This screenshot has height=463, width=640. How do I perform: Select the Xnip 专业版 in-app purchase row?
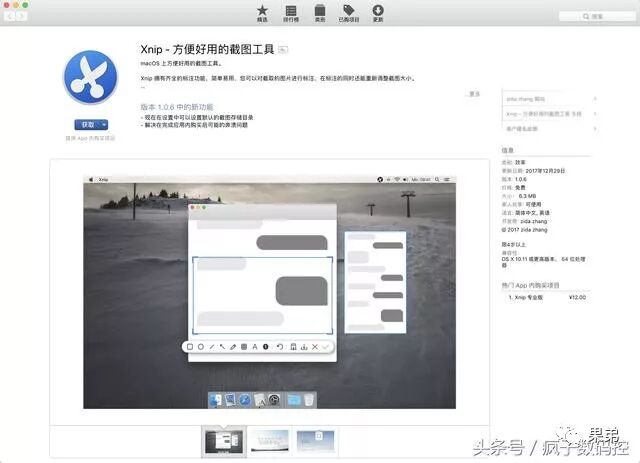coord(547,297)
